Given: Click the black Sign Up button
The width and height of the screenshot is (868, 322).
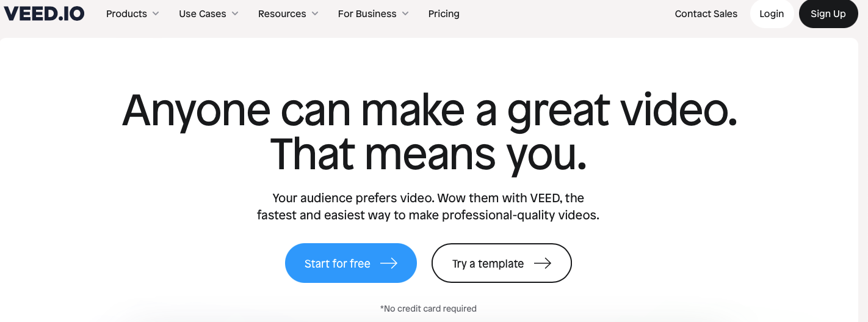Looking at the screenshot, I should [x=828, y=13].
